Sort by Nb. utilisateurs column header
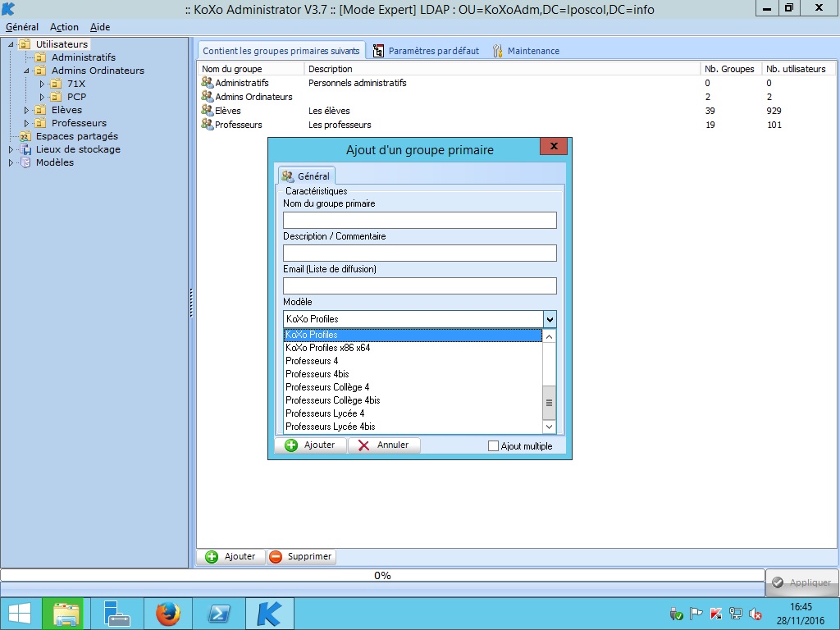The image size is (840, 630). pyautogui.click(x=798, y=69)
